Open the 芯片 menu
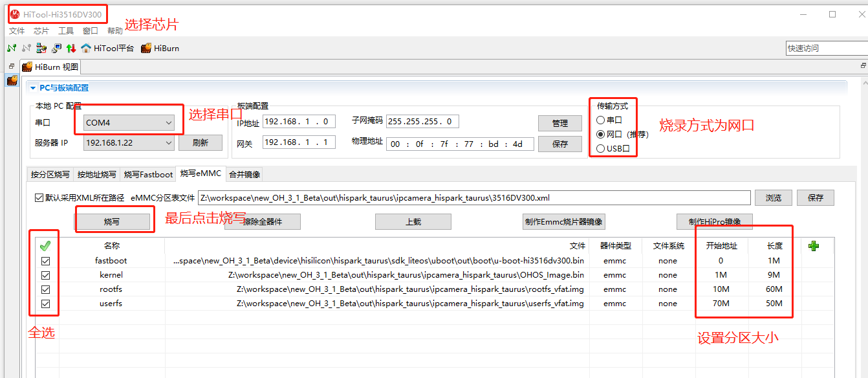The image size is (868, 378). 41,30
